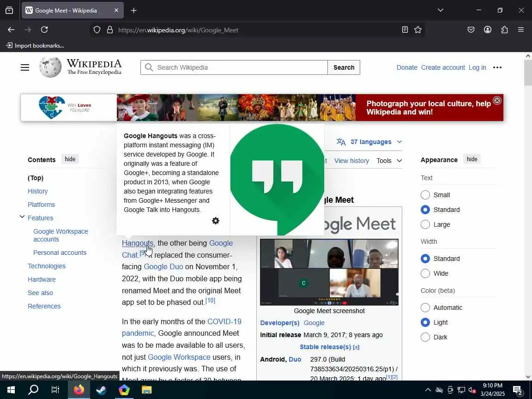Select Standard page width
The height and width of the screenshot is (399, 532).
(425, 259)
